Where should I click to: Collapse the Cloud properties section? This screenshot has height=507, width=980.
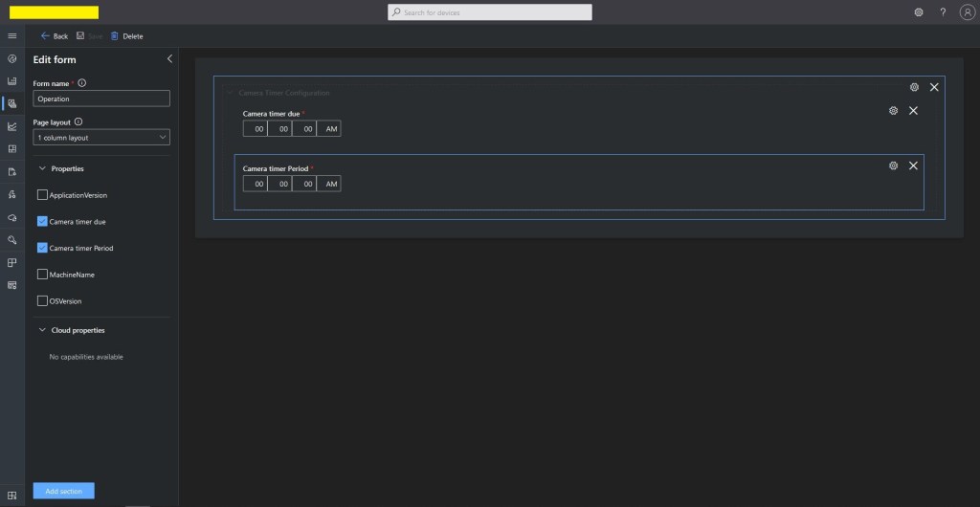click(42, 330)
